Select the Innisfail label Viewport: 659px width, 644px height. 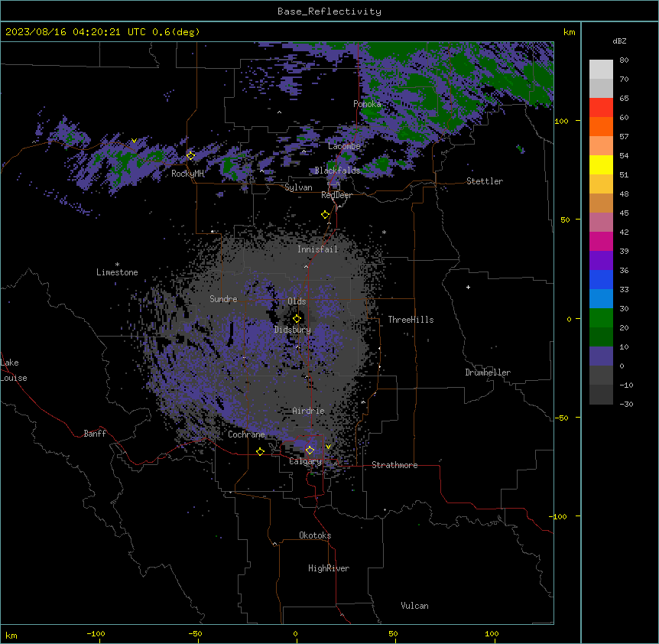tap(317, 249)
